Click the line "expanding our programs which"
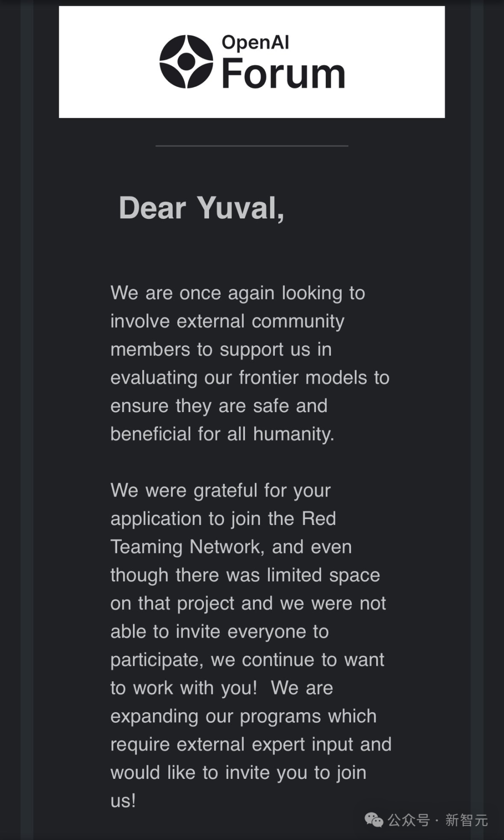Image resolution: width=504 pixels, height=840 pixels. click(x=244, y=716)
